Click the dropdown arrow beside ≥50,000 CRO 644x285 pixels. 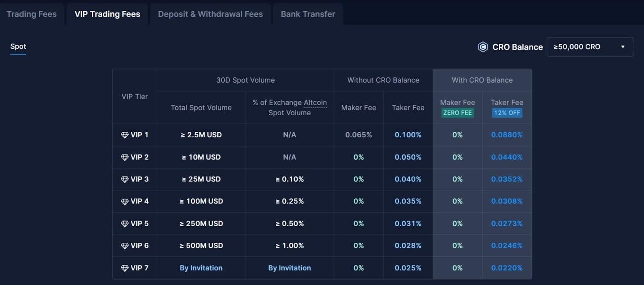(623, 47)
